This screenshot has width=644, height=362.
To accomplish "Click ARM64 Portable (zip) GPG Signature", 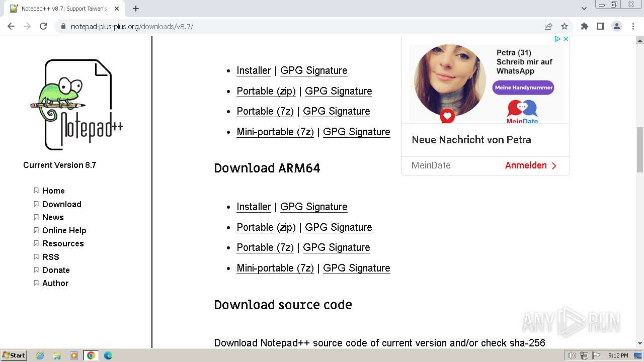I will click(339, 227).
